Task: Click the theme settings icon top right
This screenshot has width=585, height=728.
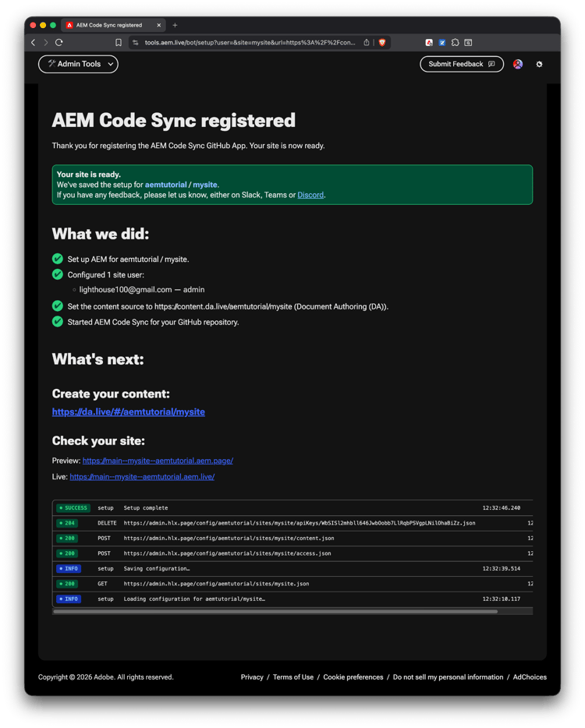Action: pos(539,64)
